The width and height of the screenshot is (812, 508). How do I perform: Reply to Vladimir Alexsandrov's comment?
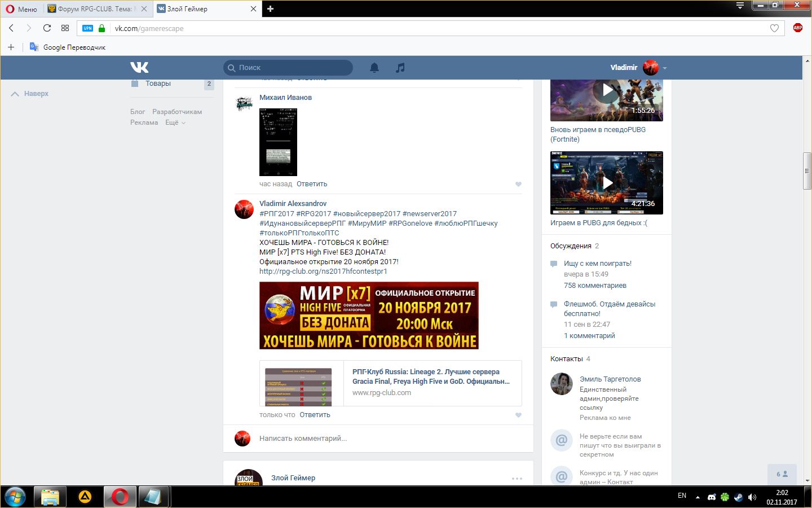[315, 415]
